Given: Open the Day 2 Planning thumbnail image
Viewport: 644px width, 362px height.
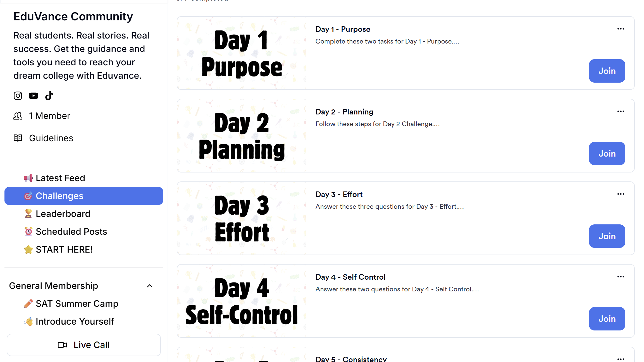Looking at the screenshot, I should coord(242,136).
